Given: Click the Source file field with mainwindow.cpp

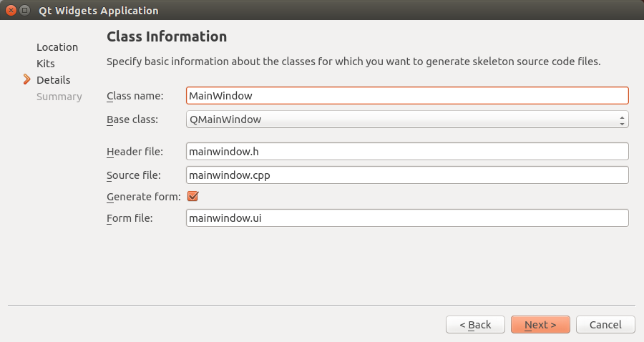Looking at the screenshot, I should pyautogui.click(x=406, y=175).
